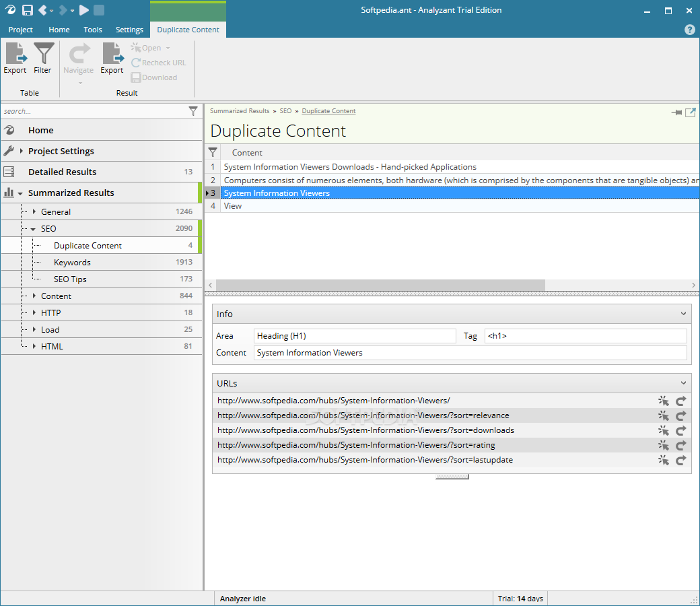Switch to the Settings ribbon tab

[x=129, y=30]
